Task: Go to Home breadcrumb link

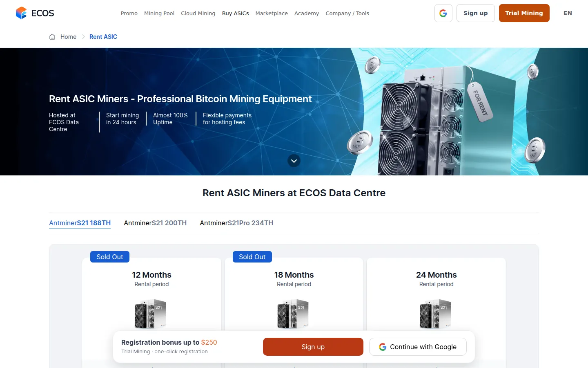Action: (x=68, y=37)
